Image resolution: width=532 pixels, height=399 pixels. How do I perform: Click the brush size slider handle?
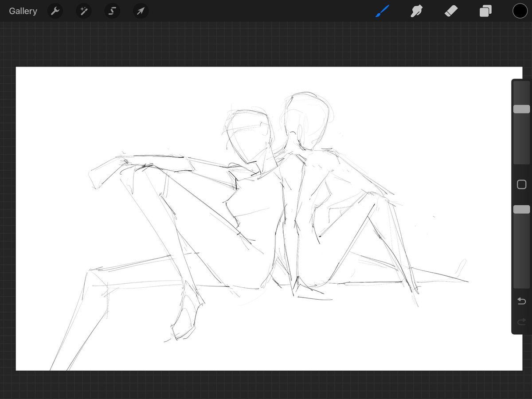[x=522, y=109]
